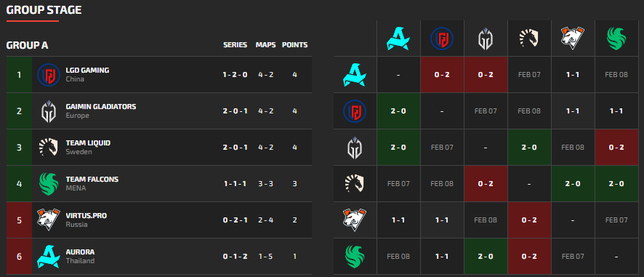Click Aurora logo in matrix header row
Viewport: 644px width, 277px height.
[398, 39]
